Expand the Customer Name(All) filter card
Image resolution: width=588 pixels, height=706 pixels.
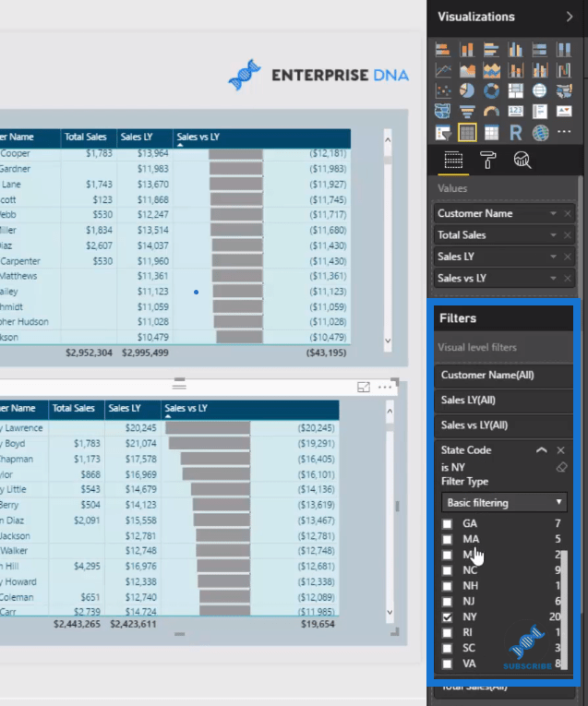tap(503, 376)
